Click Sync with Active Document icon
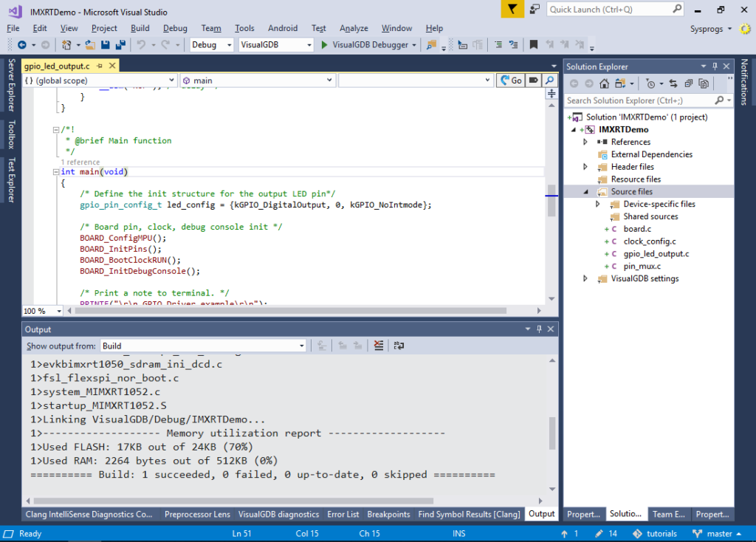756x542 pixels. 673,84
